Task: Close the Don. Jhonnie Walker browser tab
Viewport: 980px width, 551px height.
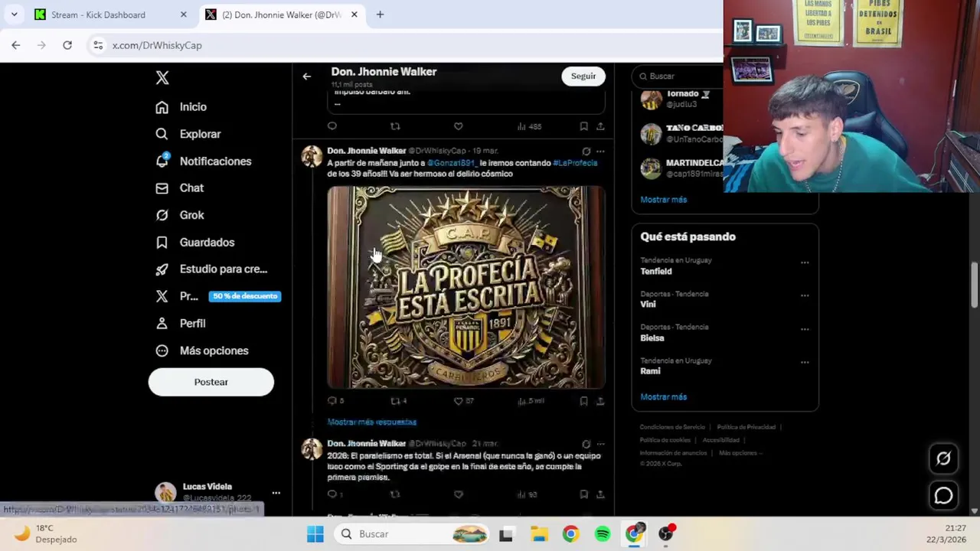Action: [x=354, y=15]
